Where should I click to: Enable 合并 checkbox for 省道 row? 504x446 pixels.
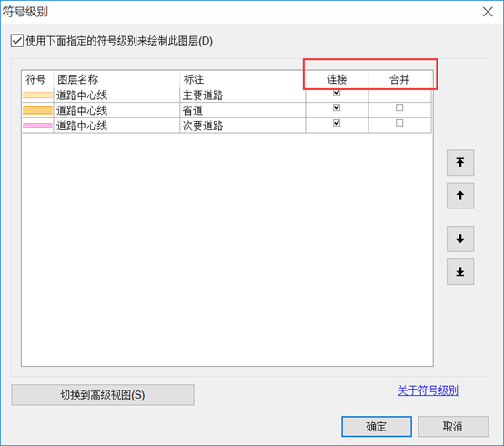tap(399, 107)
